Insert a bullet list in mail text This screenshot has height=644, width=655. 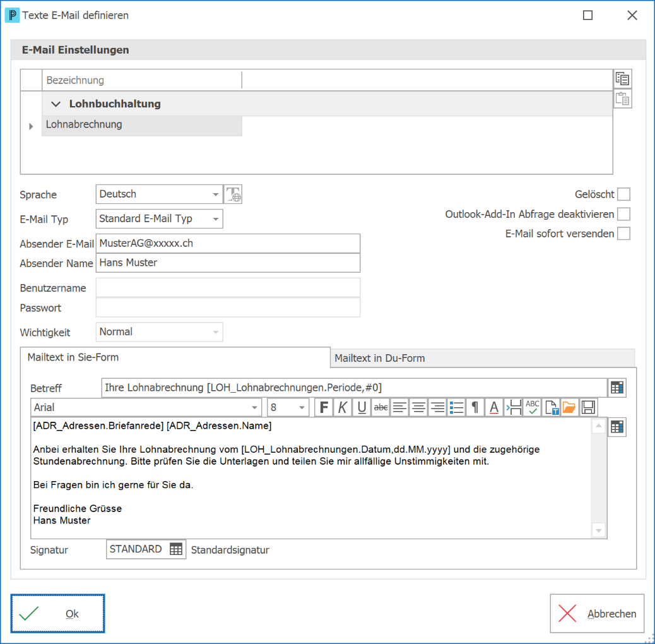(457, 407)
